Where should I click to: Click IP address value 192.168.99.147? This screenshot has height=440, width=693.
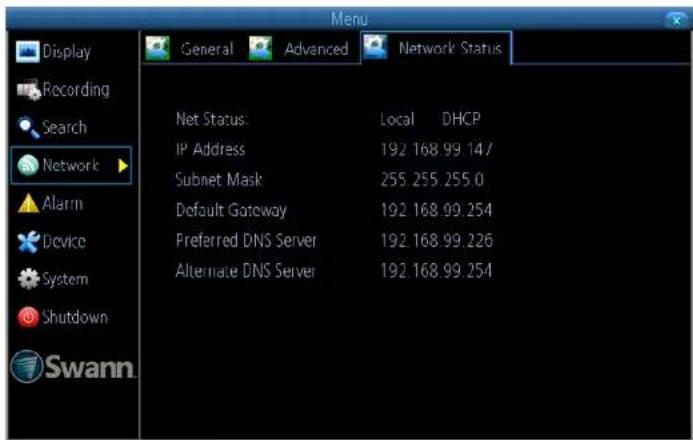436,150
